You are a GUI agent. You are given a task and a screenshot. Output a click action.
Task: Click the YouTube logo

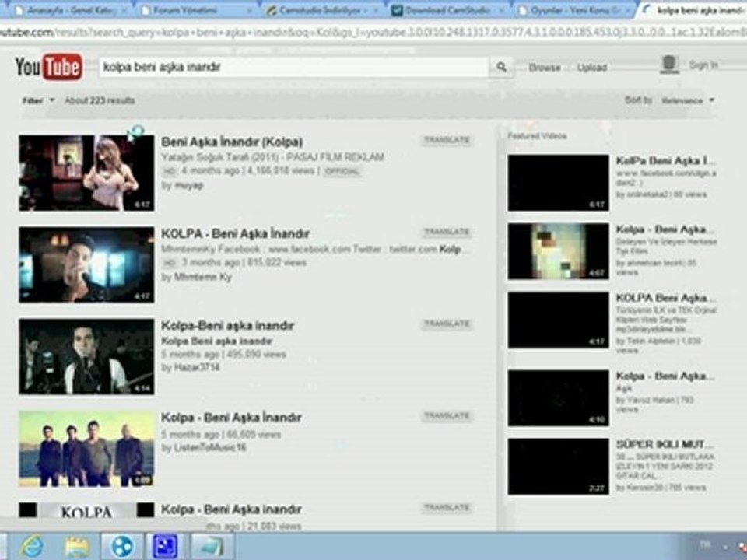click(x=48, y=67)
